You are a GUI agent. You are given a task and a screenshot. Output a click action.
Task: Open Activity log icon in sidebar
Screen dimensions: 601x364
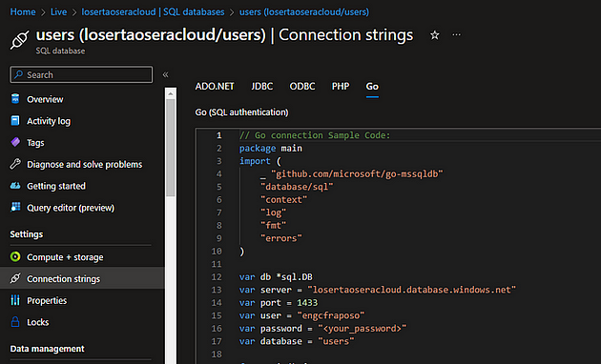(x=15, y=121)
